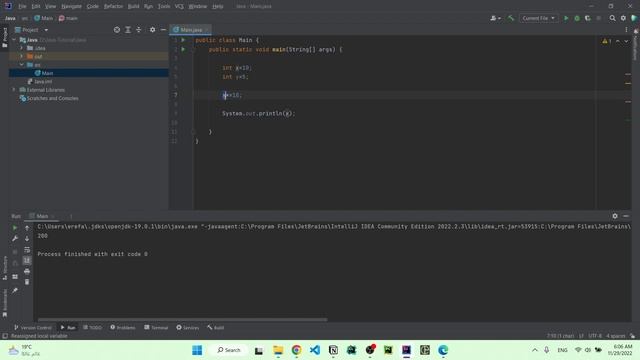Open Visual Studio Code from taskbar
640x360 pixels.
click(315, 350)
